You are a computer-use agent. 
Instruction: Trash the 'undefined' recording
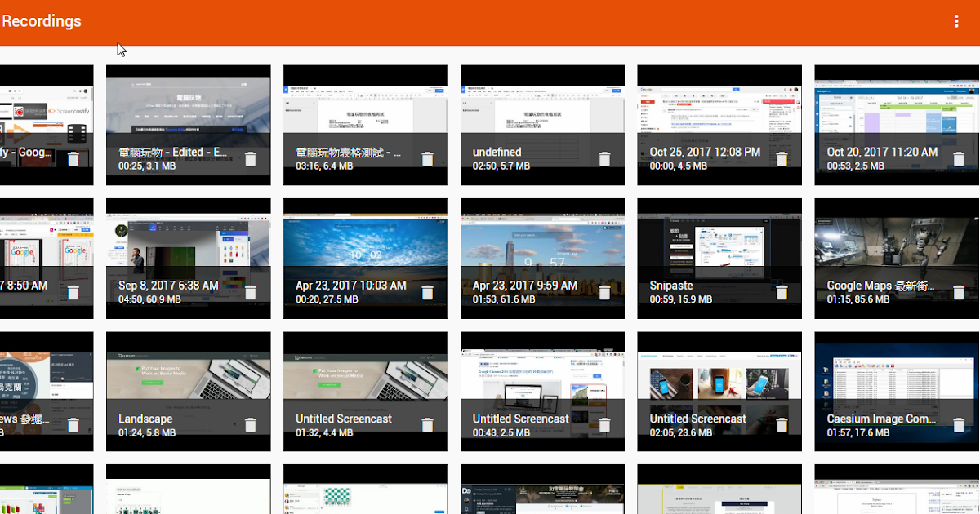[x=605, y=158]
